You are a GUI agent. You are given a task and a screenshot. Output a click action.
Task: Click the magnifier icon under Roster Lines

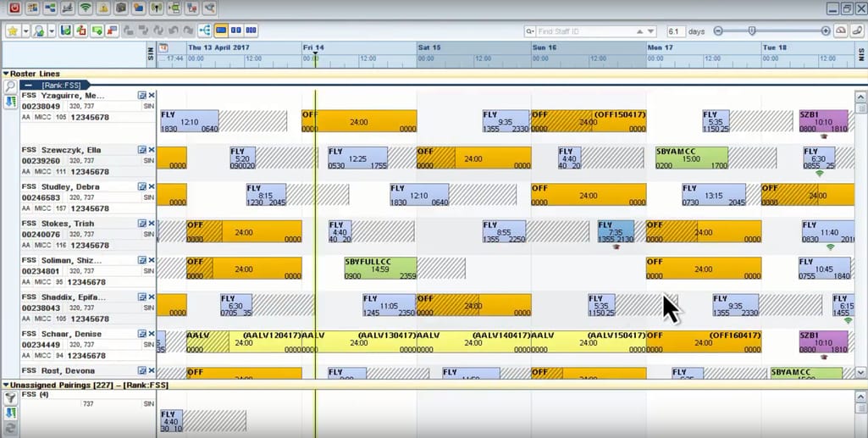(x=10, y=86)
